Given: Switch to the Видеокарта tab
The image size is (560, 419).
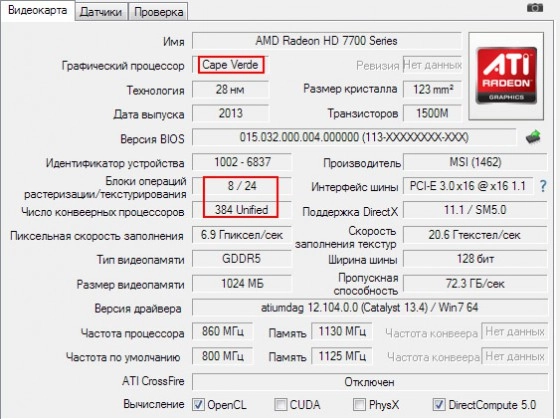Looking at the screenshot, I should pyautogui.click(x=37, y=10).
